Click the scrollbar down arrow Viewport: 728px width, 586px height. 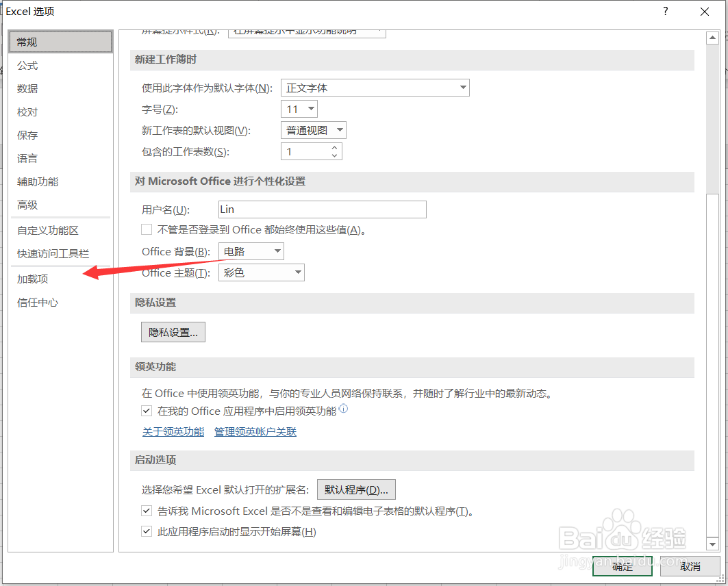[x=712, y=544]
